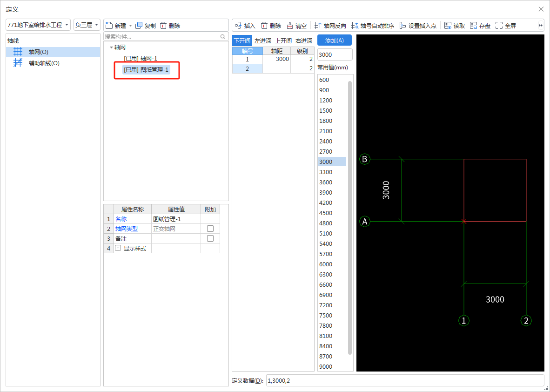The width and height of the screenshot is (550, 392).
Task: Select tree item [已用] 图纸管理-1
Action: (x=146, y=70)
